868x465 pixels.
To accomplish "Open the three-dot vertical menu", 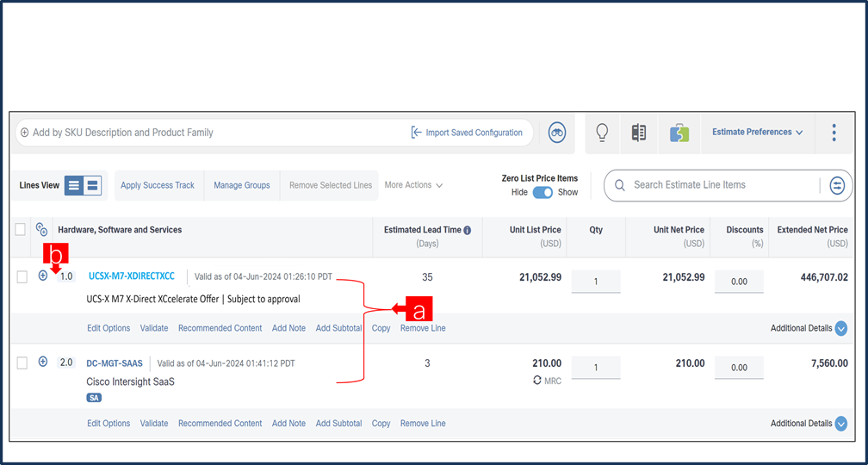I will (x=834, y=133).
